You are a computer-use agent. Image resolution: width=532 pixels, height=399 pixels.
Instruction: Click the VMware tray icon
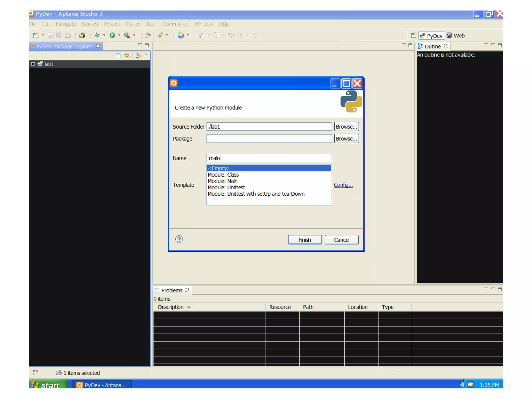[x=470, y=384]
